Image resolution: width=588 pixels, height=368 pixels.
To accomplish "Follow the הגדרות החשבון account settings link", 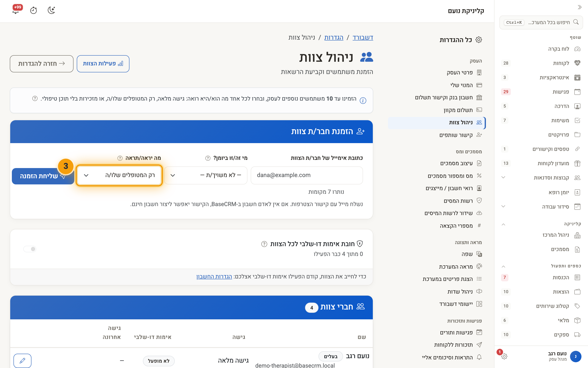I will coord(214,276).
